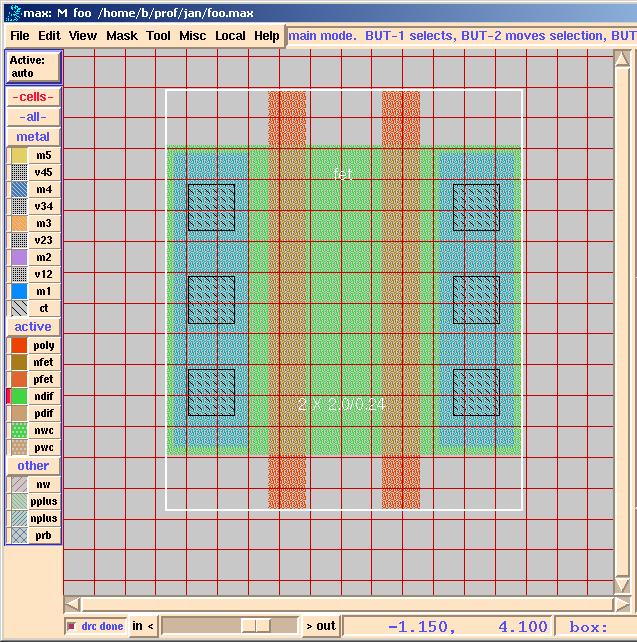Click horizontal scrollbar right arrow

pyautogui.click(x=622, y=604)
